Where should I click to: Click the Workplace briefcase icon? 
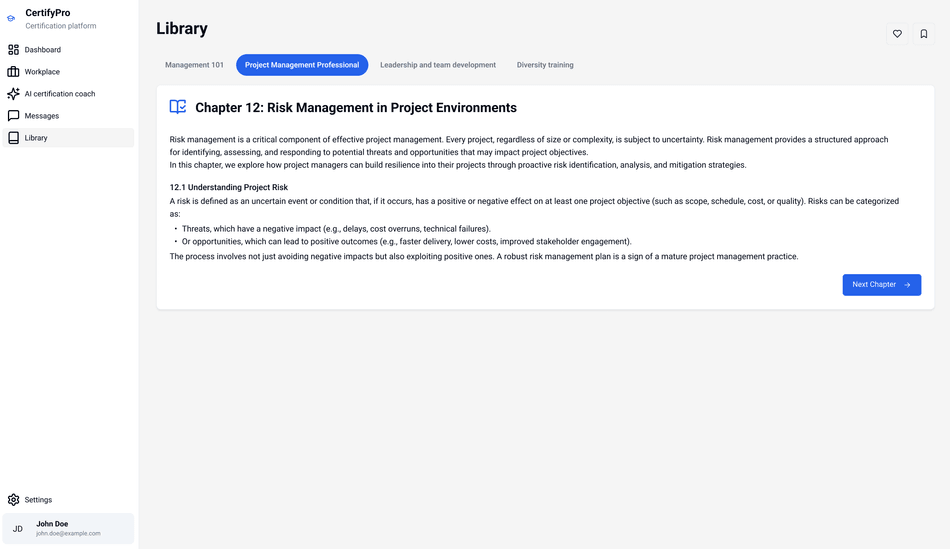13,72
